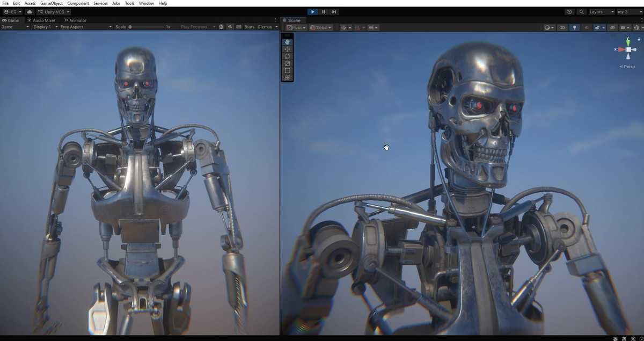Image resolution: width=644 pixels, height=341 pixels.
Task: Open the Display 1 dropdown
Action: coord(44,27)
